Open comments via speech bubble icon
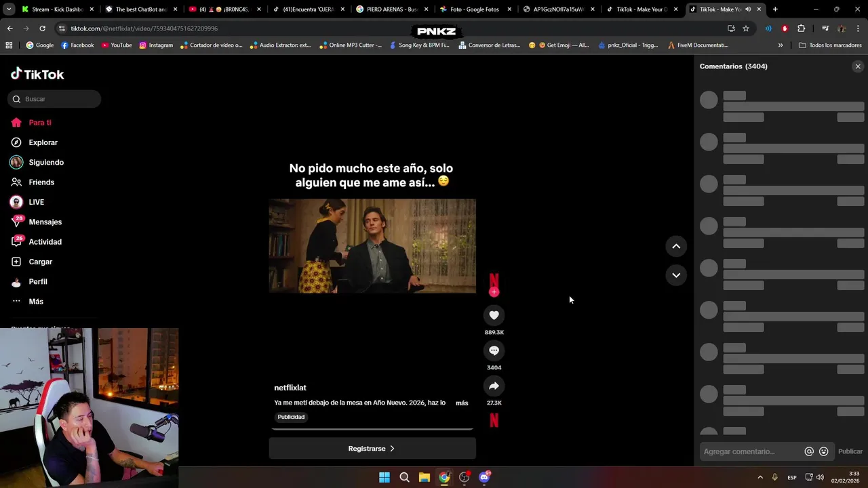This screenshot has width=868, height=488. coord(494,350)
